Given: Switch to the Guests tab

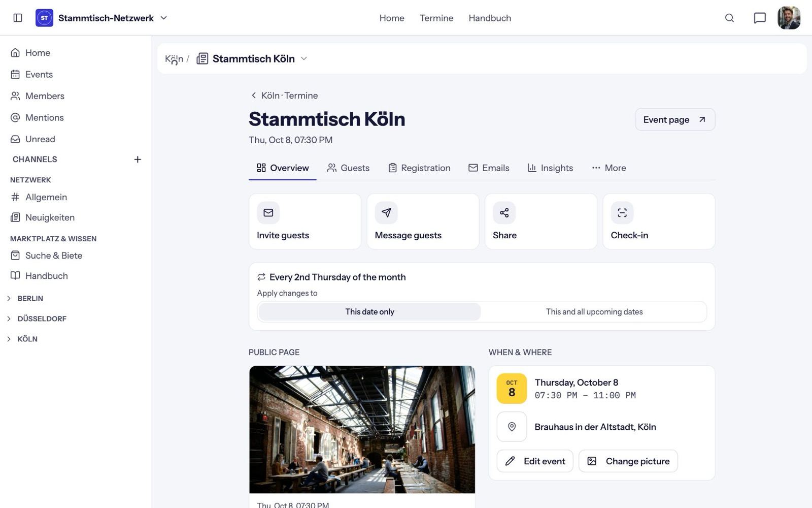Looking at the screenshot, I should pyautogui.click(x=348, y=168).
